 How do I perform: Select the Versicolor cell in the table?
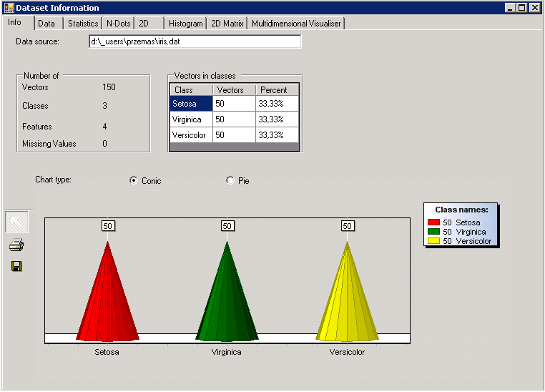click(x=191, y=134)
